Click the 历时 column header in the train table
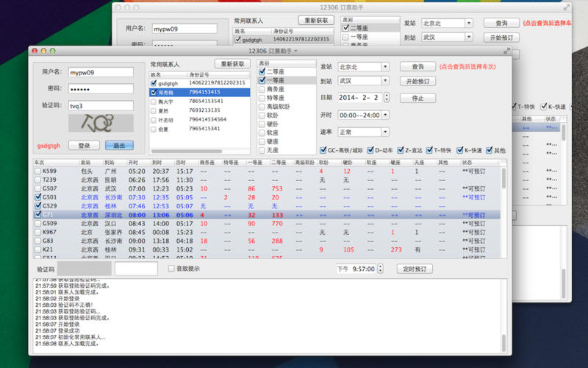588x368 pixels. (184, 162)
